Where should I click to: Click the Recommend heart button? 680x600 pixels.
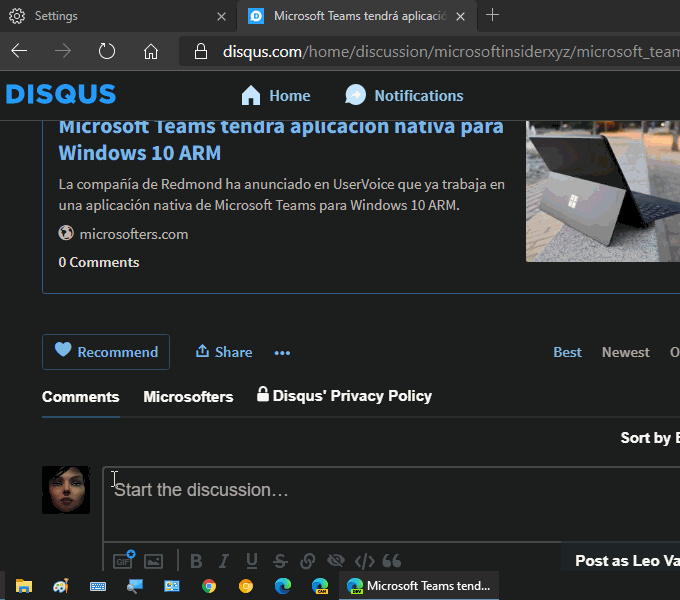[106, 352]
